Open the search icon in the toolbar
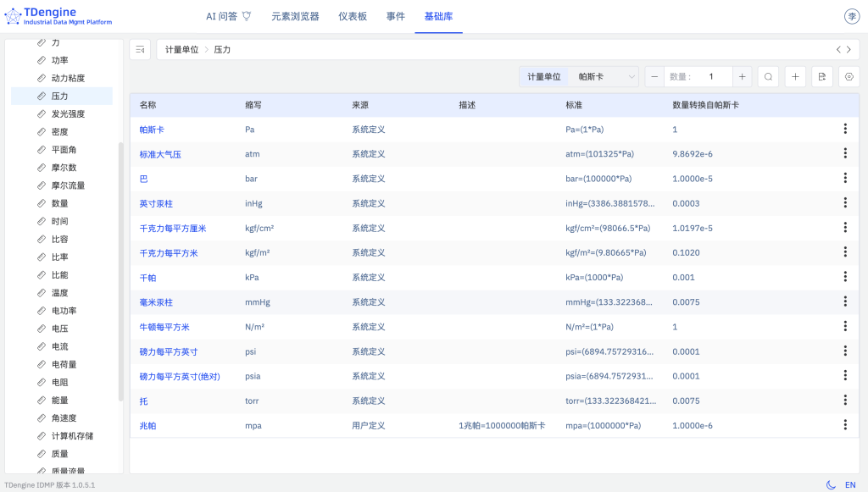868x492 pixels. (768, 76)
